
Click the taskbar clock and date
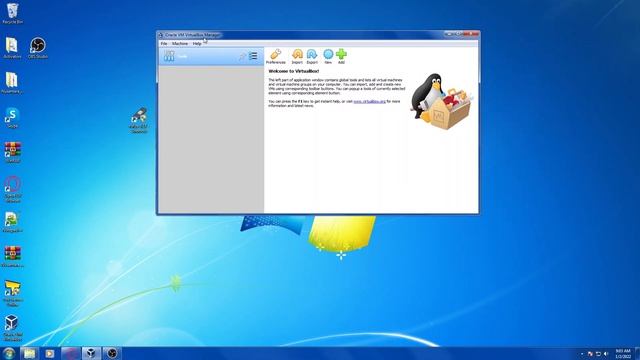coord(623,353)
